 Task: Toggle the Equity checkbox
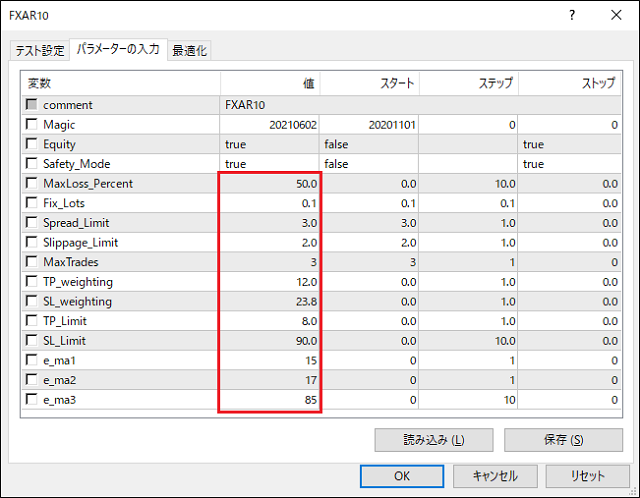(31, 144)
